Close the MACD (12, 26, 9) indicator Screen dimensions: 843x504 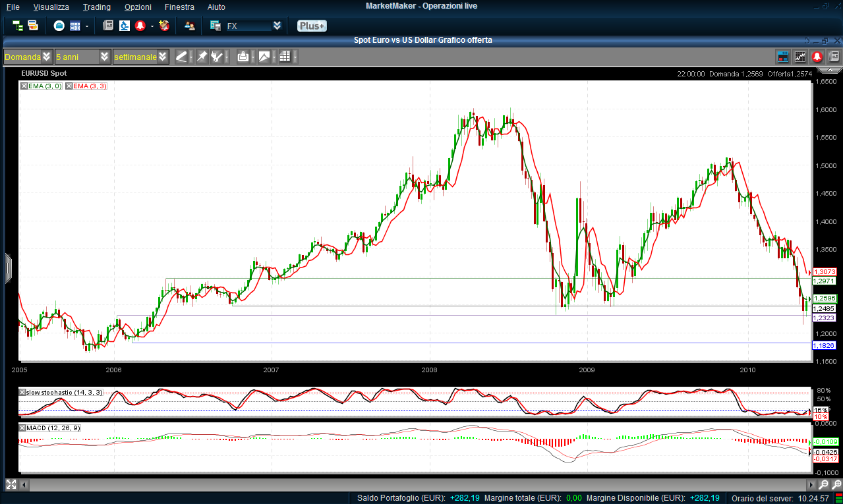click(x=23, y=428)
